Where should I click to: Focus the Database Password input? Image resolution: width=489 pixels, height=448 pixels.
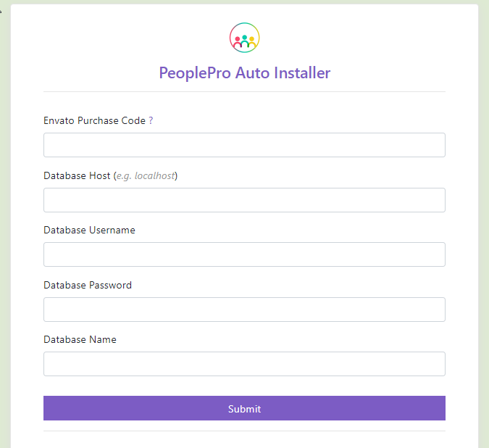(x=244, y=310)
